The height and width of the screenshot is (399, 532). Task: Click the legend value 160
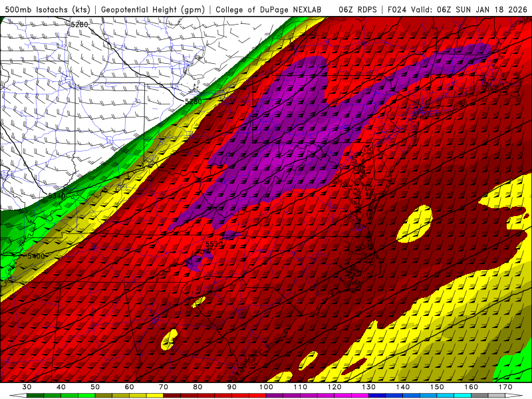(471, 387)
